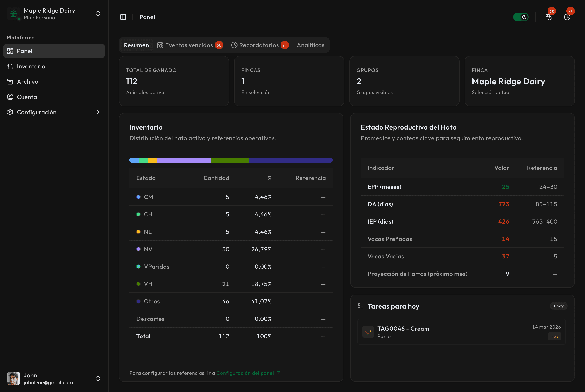Open the Recordatorios tab
The width and height of the screenshot is (585, 392).
pos(259,45)
